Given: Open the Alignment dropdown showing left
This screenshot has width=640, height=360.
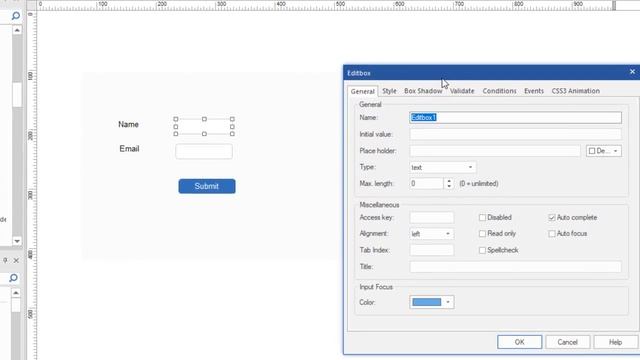Looking at the screenshot, I should [431, 234].
